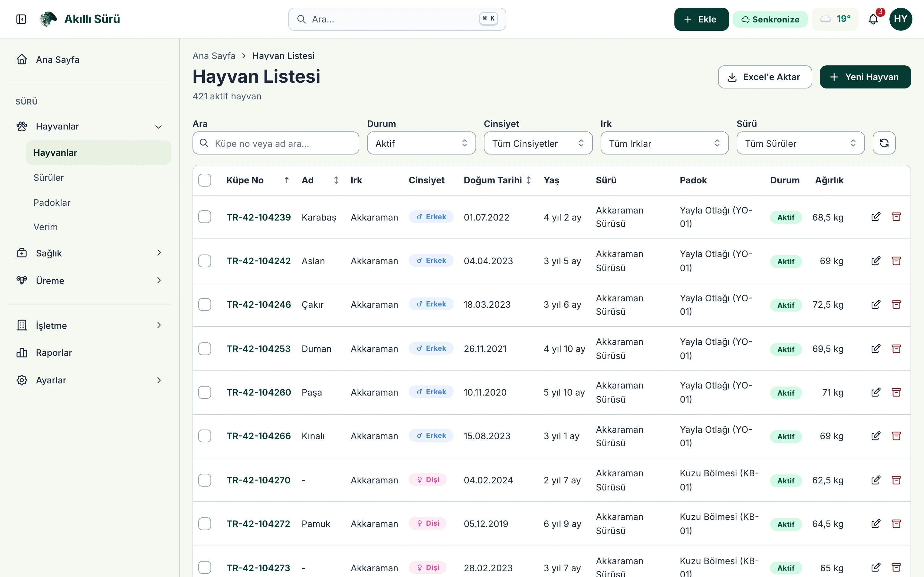The image size is (924, 577).
Task: Click the Yeni Hayvan button
Action: 865,77
